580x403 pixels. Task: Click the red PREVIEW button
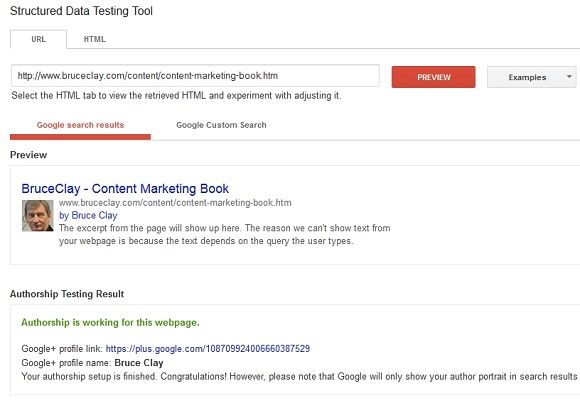tap(434, 77)
